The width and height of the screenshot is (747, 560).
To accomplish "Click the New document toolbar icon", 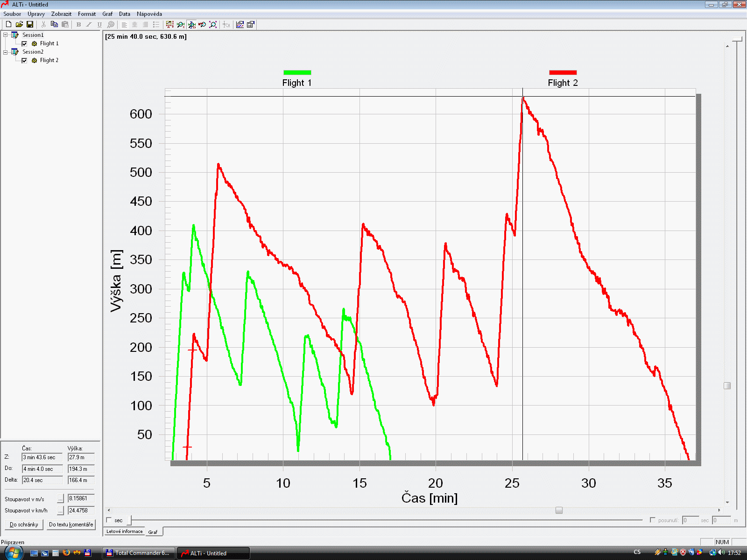I will click(x=8, y=24).
